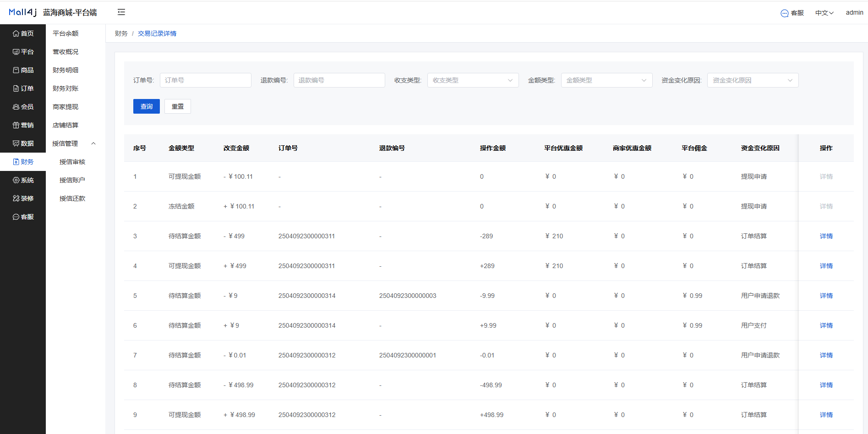This screenshot has height=434, width=868.
Task: Open 详情 for row 6
Action: 826,325
